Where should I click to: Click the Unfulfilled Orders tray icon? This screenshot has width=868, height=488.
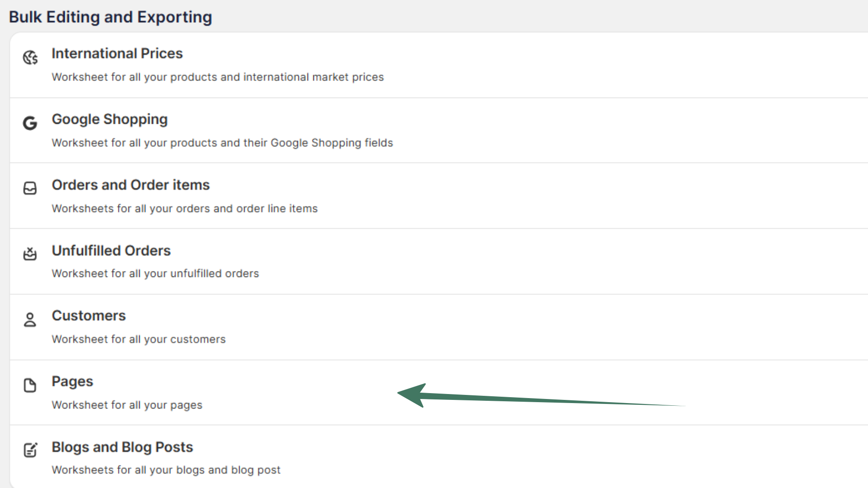(x=30, y=254)
